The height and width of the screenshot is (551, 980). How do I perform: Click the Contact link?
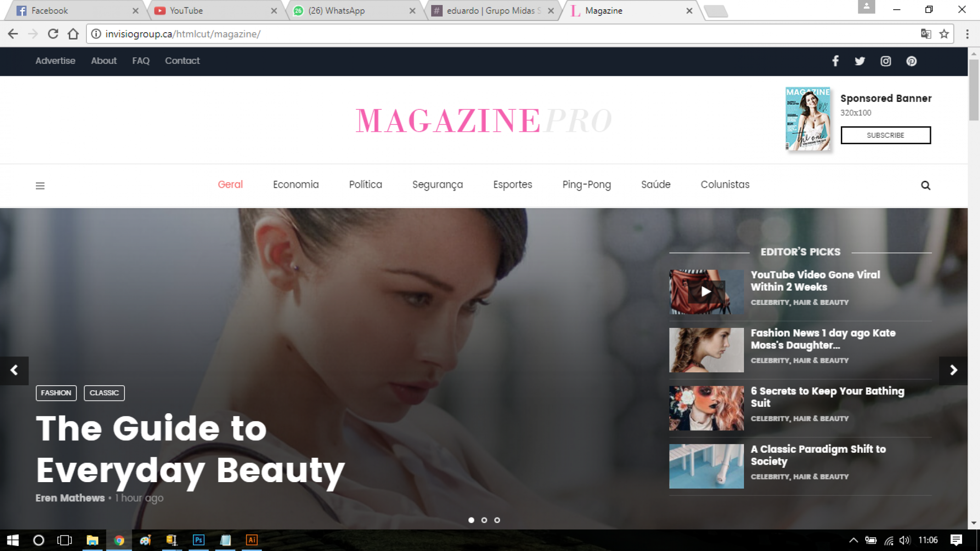click(182, 61)
